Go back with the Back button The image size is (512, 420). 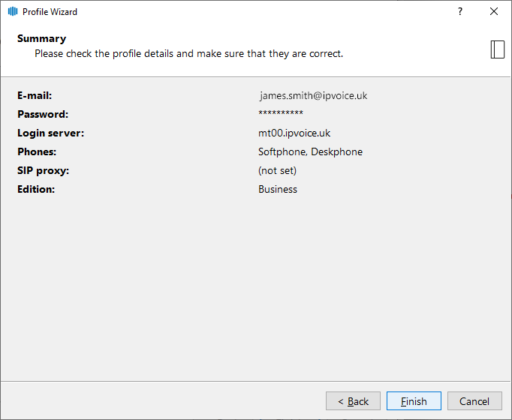click(x=353, y=401)
